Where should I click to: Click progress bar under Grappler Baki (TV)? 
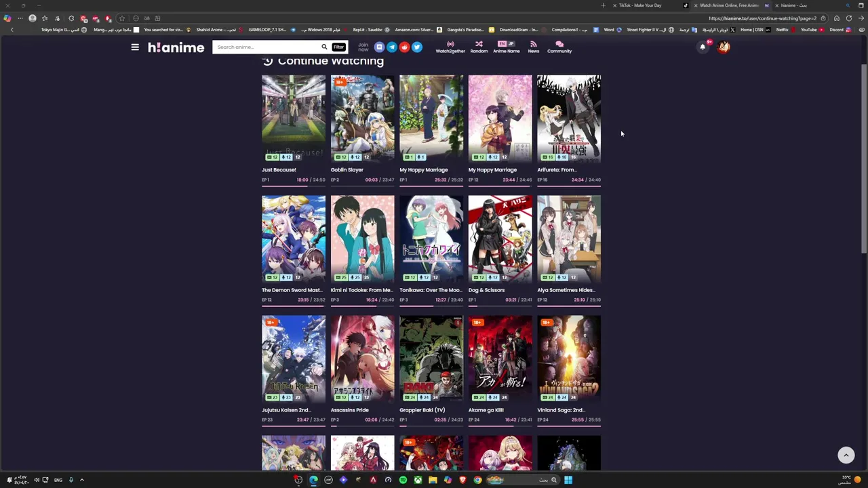coord(431,425)
